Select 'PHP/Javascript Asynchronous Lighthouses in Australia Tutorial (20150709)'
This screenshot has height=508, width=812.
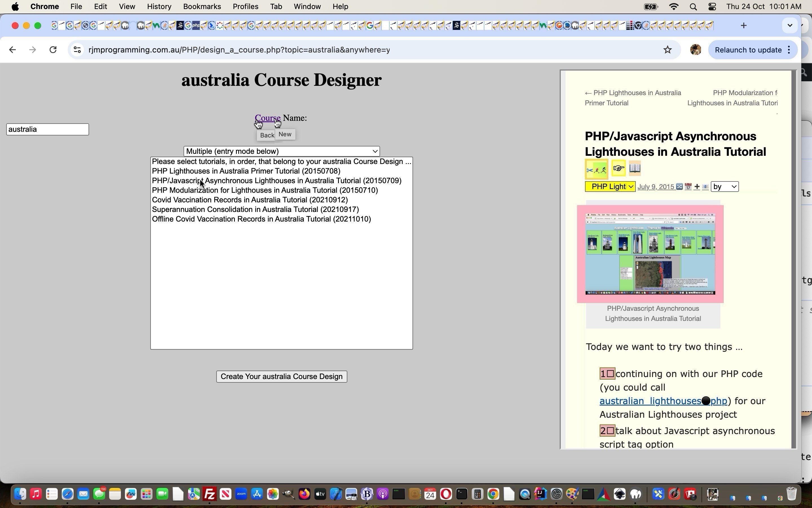[x=277, y=181]
